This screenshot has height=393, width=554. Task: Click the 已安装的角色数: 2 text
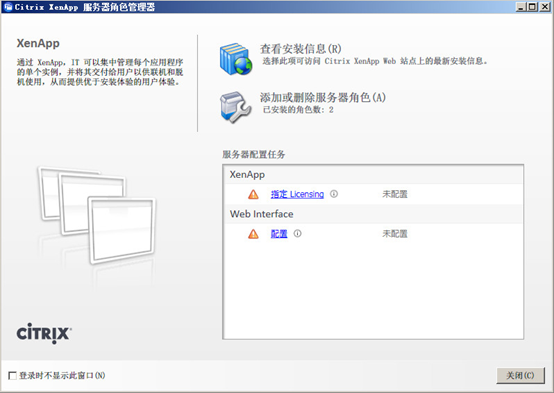[298, 110]
